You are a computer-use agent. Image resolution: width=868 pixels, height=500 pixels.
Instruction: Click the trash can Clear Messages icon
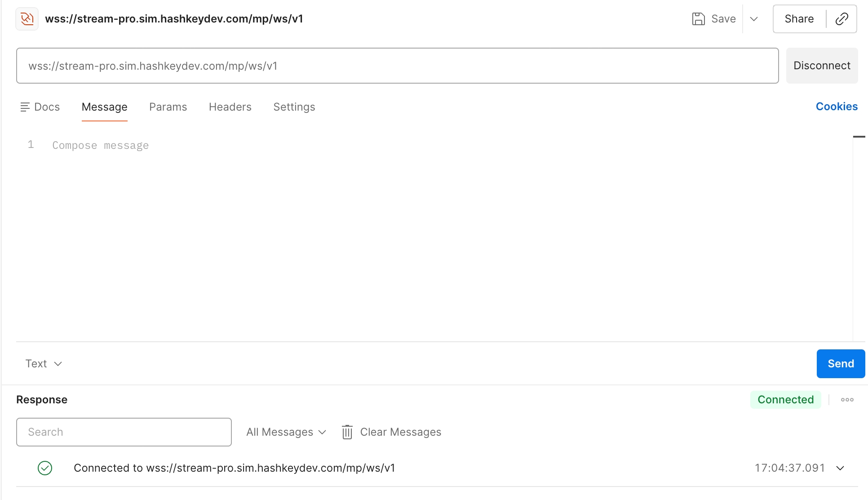347,432
